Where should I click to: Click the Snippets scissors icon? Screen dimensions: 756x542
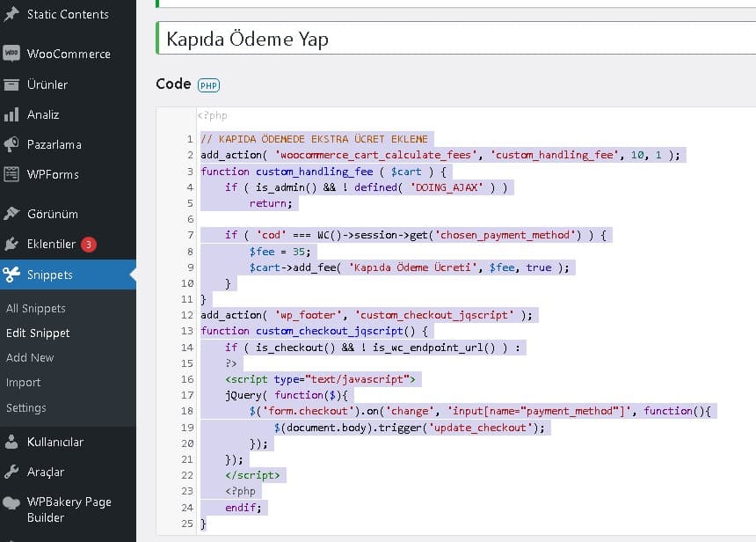click(x=11, y=275)
